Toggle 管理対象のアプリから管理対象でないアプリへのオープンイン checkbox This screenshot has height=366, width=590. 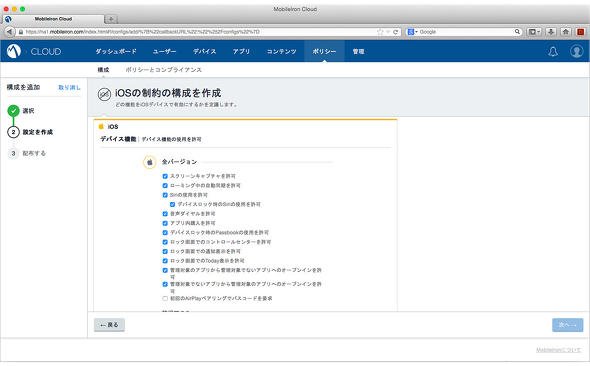165,270
